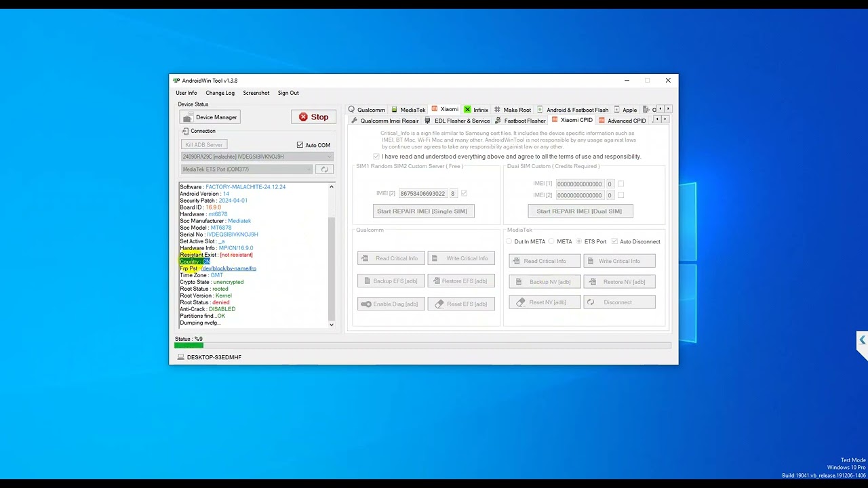Open the Android & Fastboot Flash tab

click(573, 110)
